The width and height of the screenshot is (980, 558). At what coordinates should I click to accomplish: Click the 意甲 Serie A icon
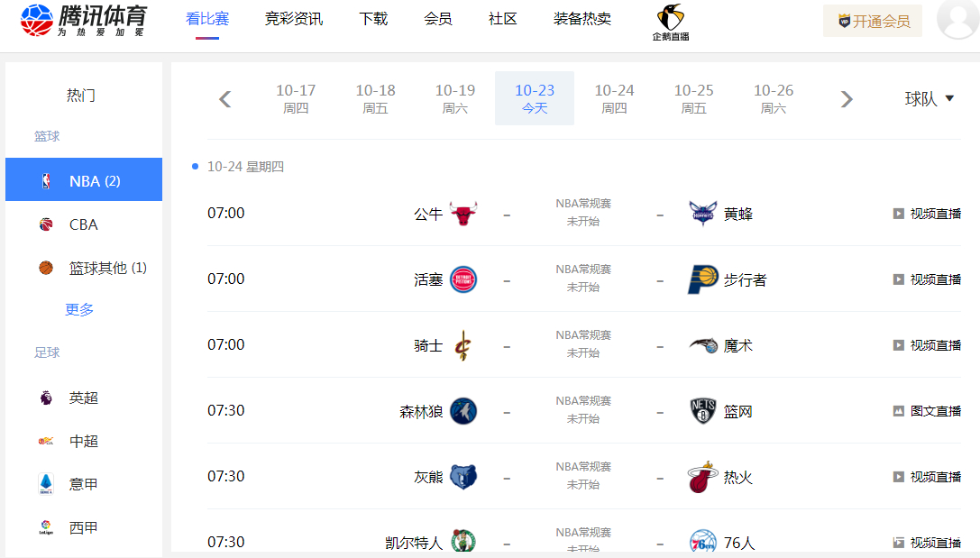(x=46, y=484)
